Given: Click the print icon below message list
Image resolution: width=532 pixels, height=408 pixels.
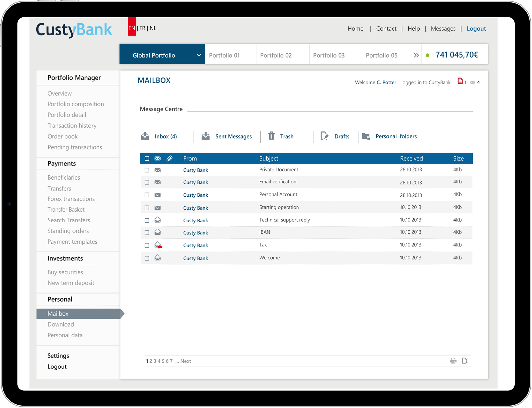Looking at the screenshot, I should [x=453, y=361].
